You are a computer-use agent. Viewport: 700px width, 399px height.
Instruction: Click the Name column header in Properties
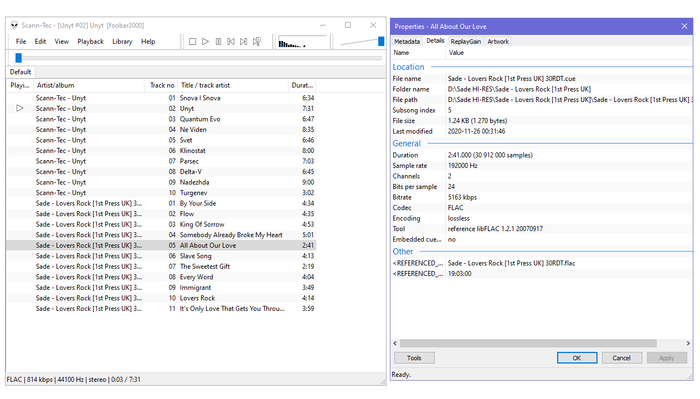tap(418, 53)
